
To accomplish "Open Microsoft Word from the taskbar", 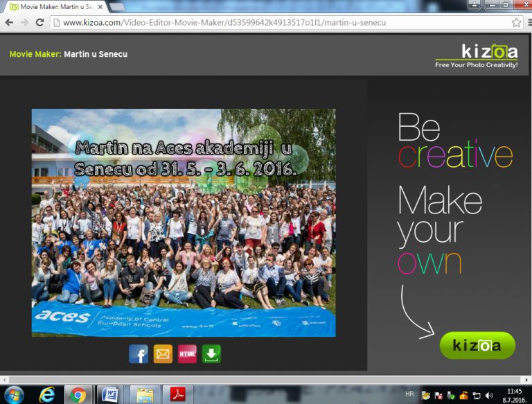I will point(109,394).
